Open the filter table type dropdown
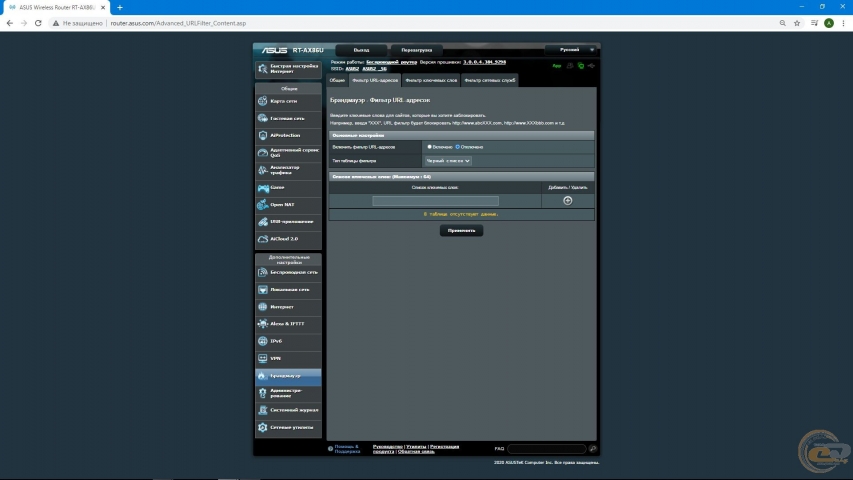Viewport: 853px width, 480px height. pyautogui.click(x=448, y=161)
